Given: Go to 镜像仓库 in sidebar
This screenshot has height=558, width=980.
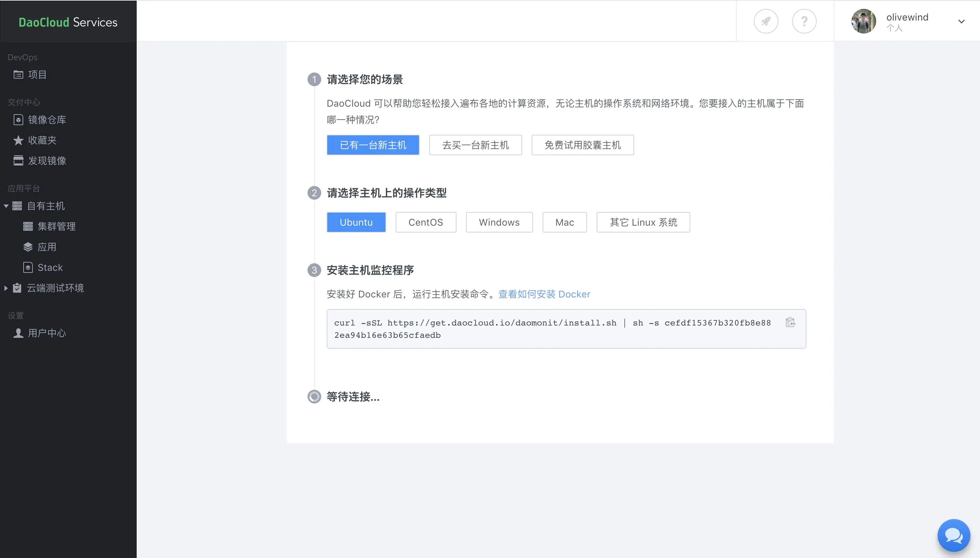Looking at the screenshot, I should pyautogui.click(x=47, y=120).
